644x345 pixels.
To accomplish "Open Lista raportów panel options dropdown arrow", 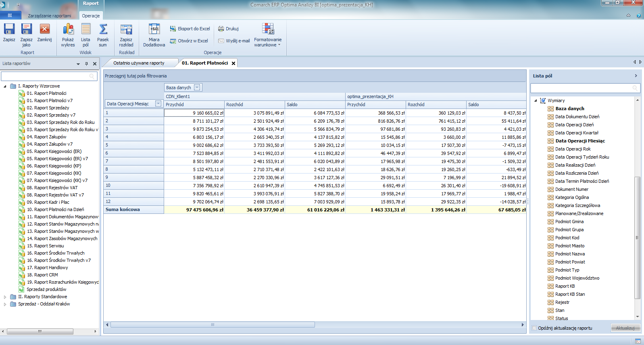I will tap(78, 64).
